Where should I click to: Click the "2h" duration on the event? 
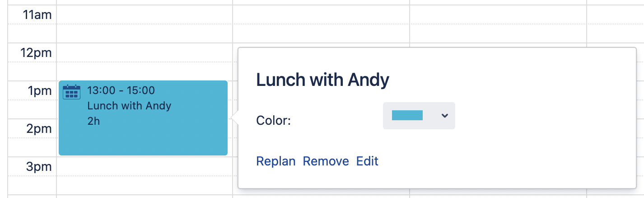93,121
